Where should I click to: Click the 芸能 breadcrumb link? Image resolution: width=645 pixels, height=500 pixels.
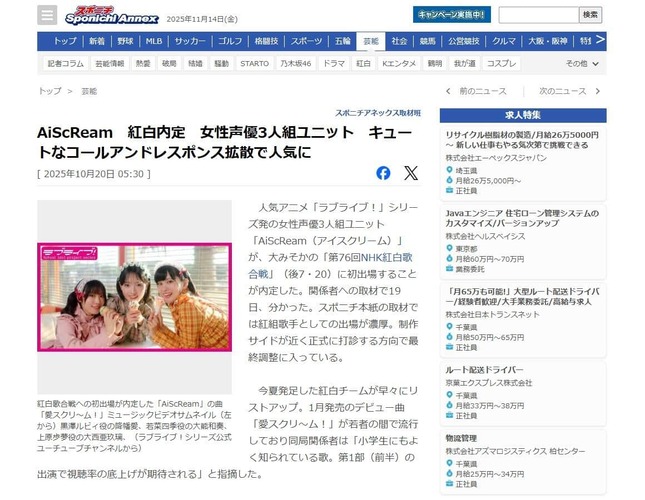[x=89, y=91]
